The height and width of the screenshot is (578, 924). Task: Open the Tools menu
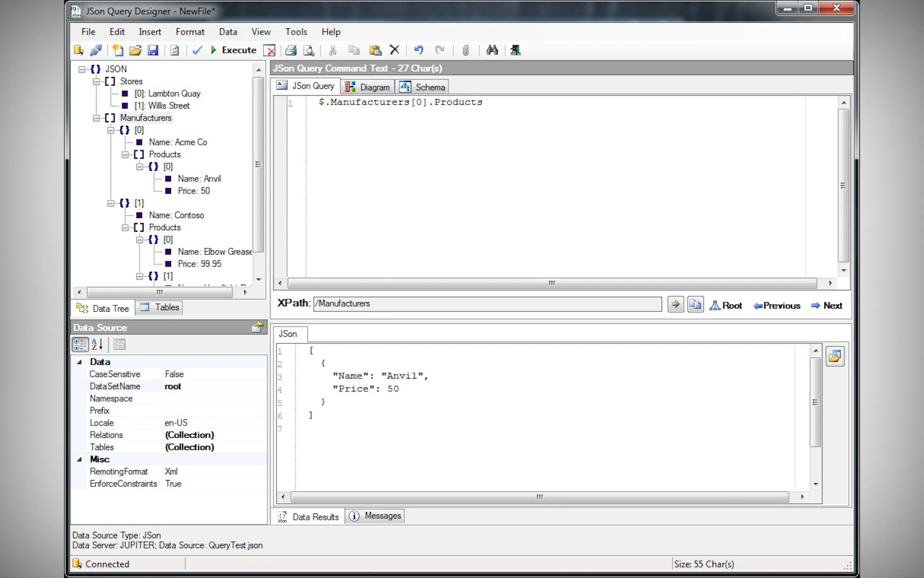[x=296, y=32]
